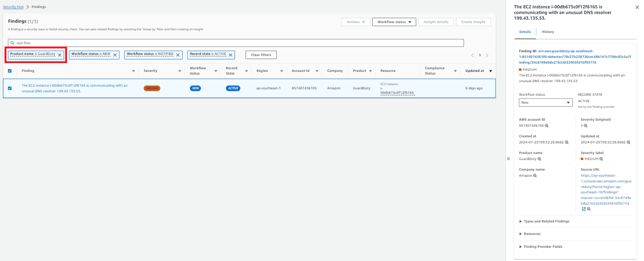644x261 pixels.
Task: Filter by Created at timestamp magnifier
Action: coord(567,142)
